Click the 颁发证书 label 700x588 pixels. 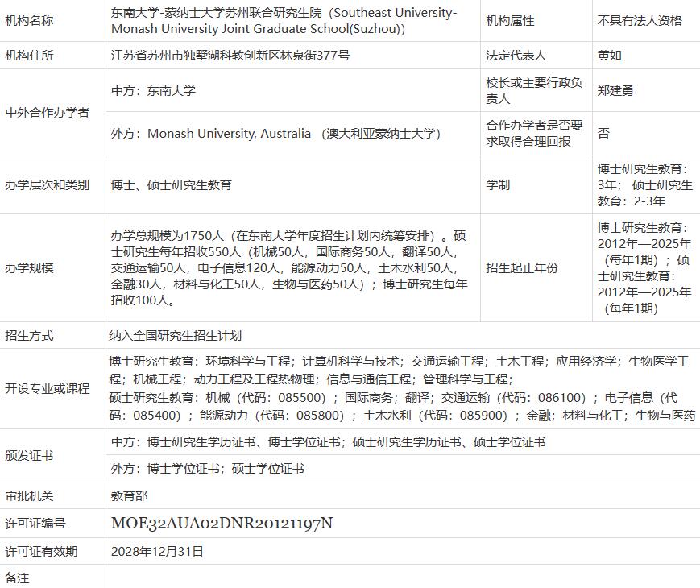(29, 455)
